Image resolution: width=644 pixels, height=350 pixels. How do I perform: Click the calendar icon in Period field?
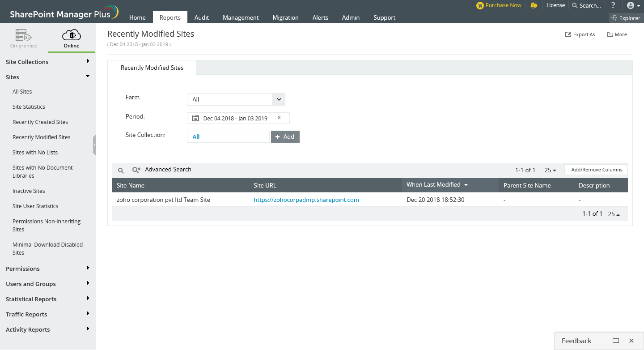[x=195, y=118]
